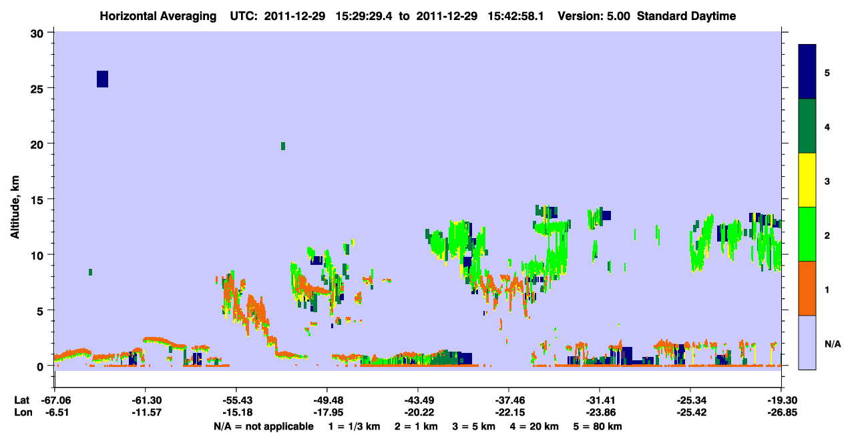The width and height of the screenshot is (868, 445).
Task: Click the 'Lat' axis row label
Action: (x=21, y=400)
